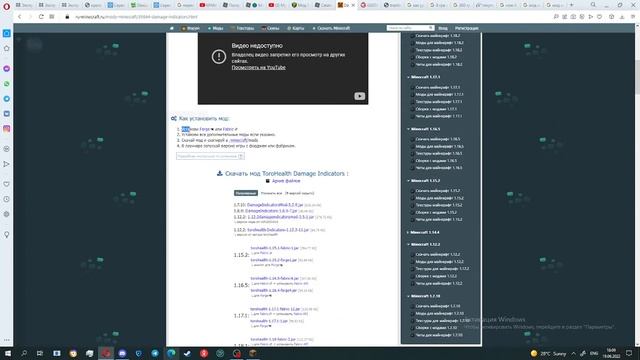Collapse the Minecraft 1.7.10 sidebar section

tap(425, 296)
